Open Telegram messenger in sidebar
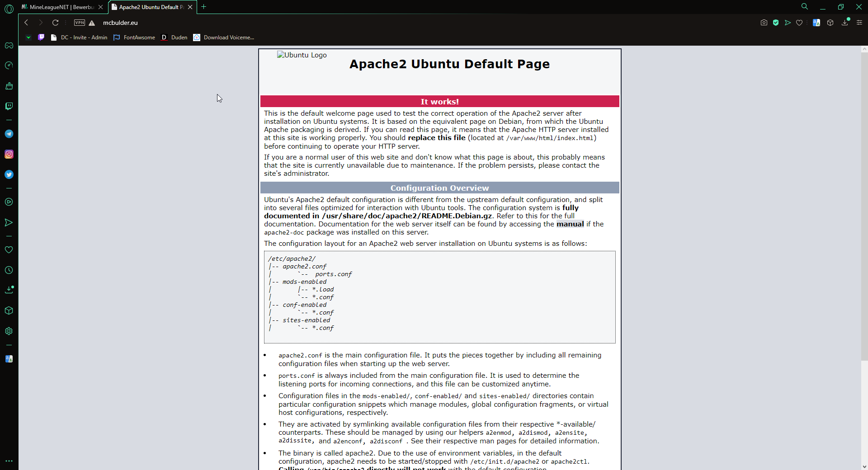This screenshot has width=868, height=470. point(9,134)
